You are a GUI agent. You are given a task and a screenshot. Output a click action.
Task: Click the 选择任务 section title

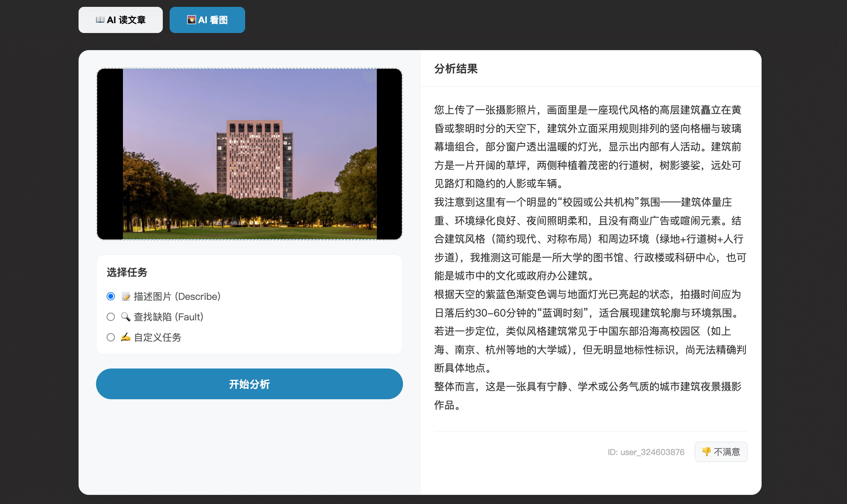[x=127, y=272]
